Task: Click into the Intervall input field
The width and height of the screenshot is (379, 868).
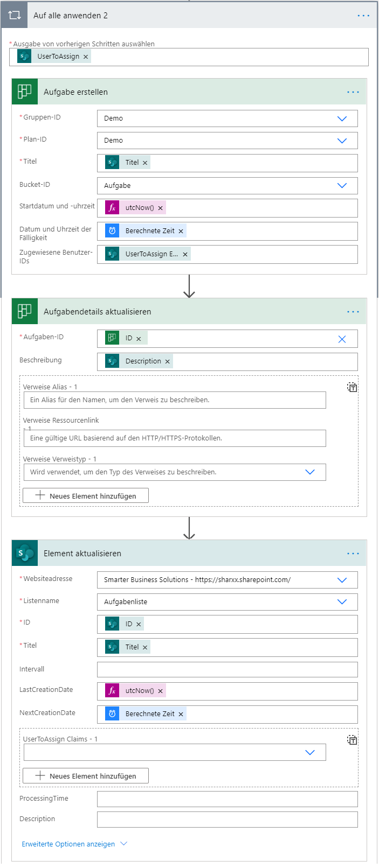Action: (226, 669)
